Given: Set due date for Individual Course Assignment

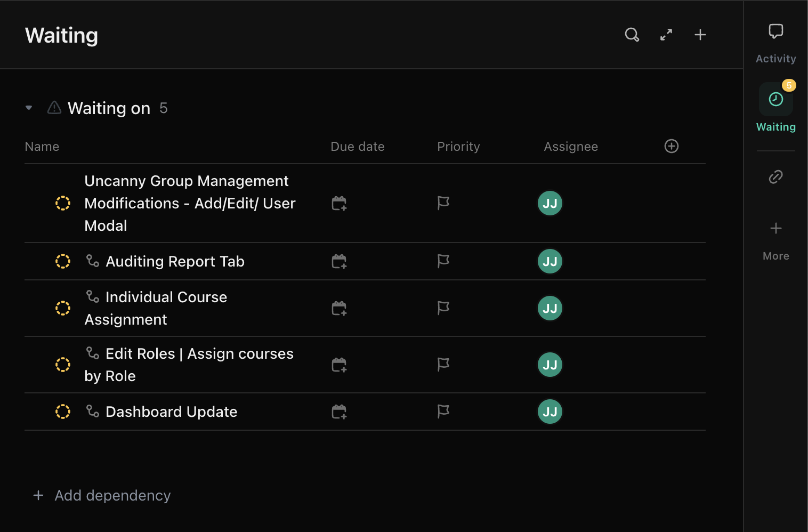Looking at the screenshot, I should point(339,309).
